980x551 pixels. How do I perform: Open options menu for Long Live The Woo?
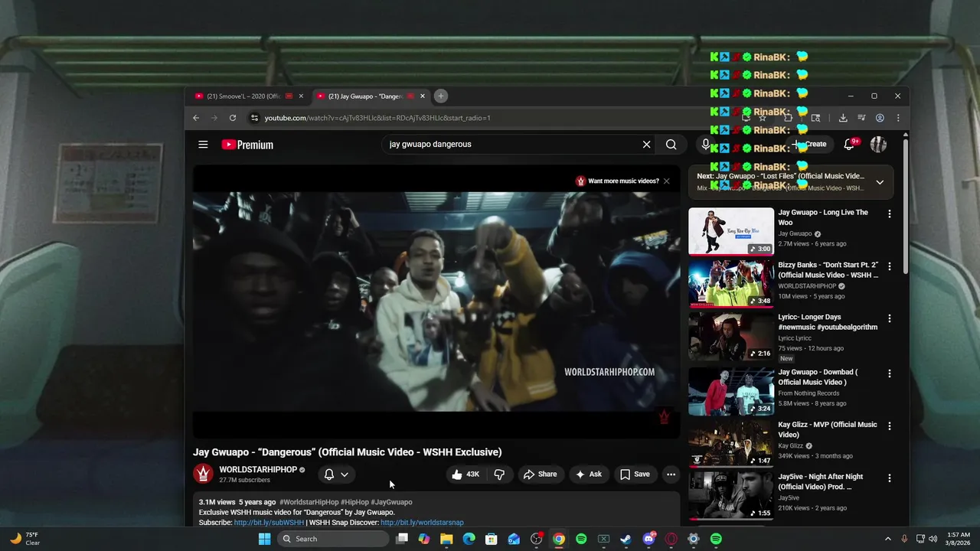tap(889, 214)
